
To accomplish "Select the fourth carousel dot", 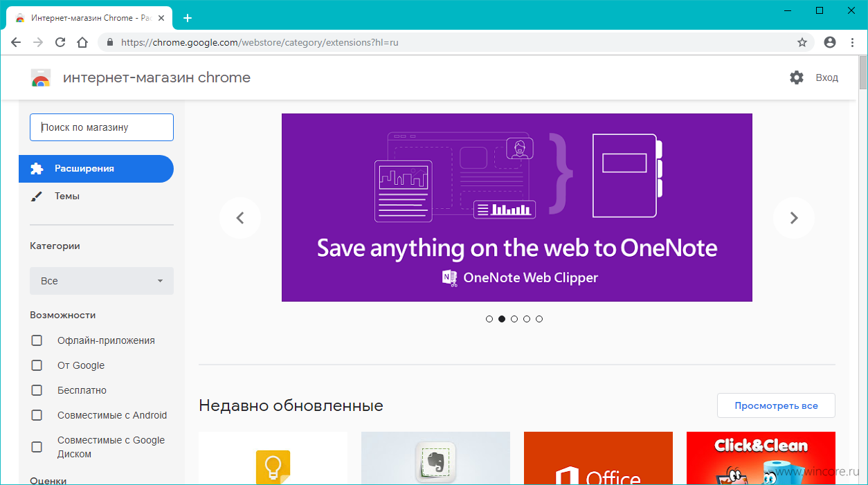I will coord(527,319).
